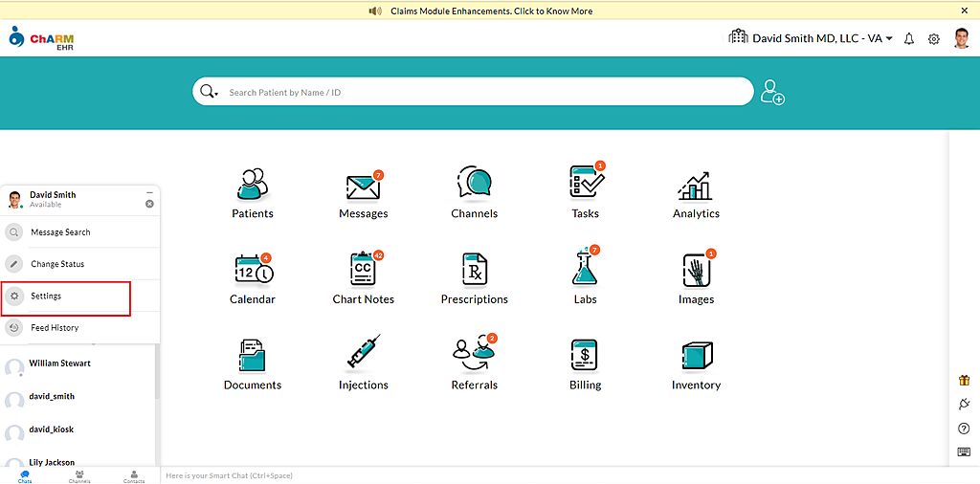Open the notifications bell icon
This screenshot has height=484, width=980.
909,39
